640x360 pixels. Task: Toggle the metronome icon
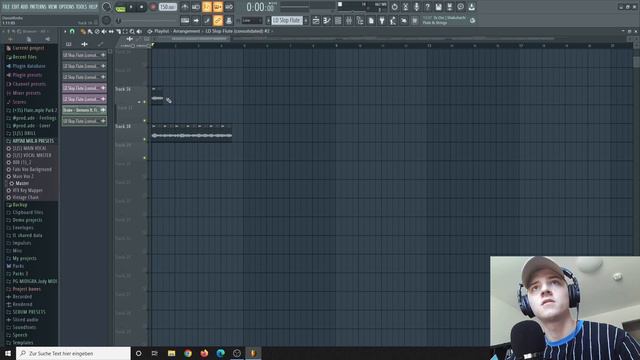[x=184, y=7]
